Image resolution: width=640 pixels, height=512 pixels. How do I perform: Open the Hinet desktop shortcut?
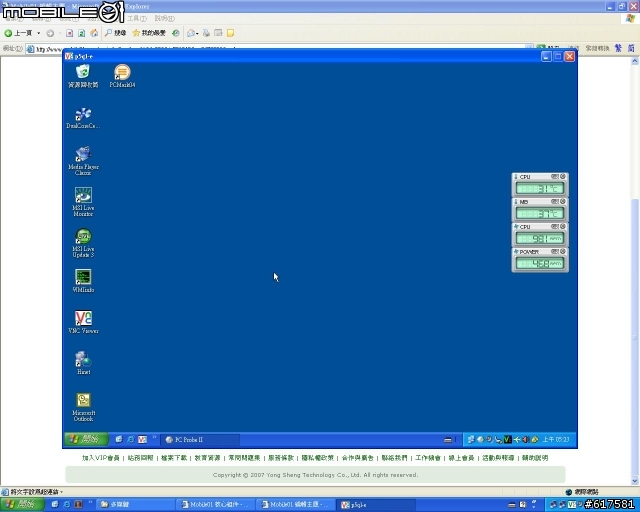[x=83, y=363]
